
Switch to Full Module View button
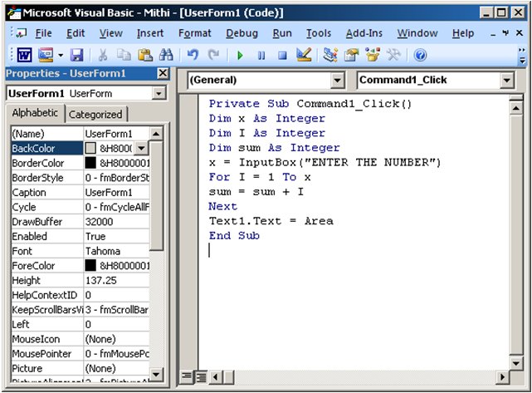tap(201, 377)
